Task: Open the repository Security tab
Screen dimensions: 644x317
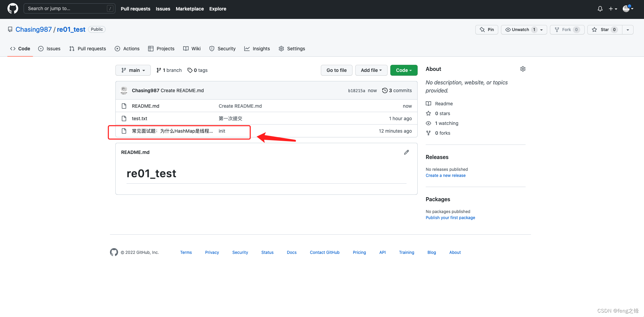Action: point(222,49)
